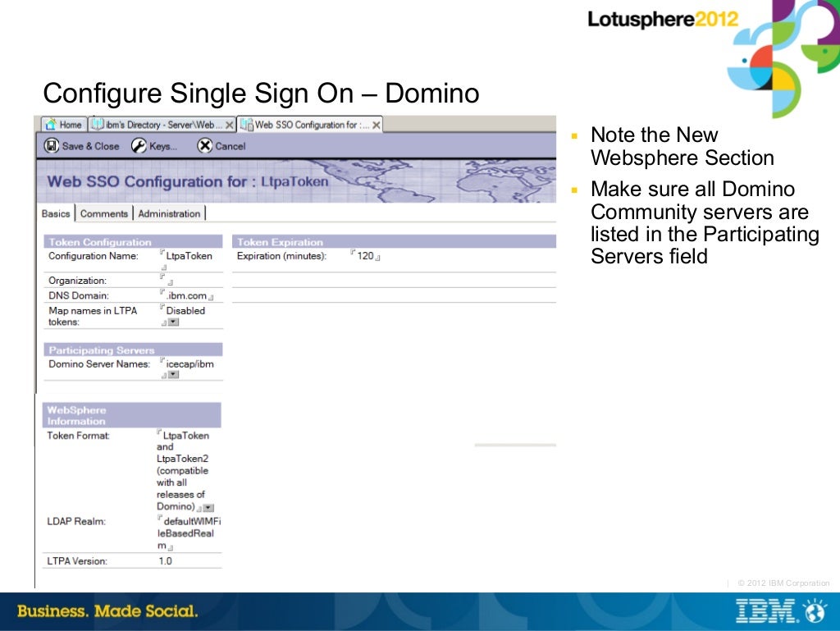840x631 pixels.
Task: Switch to the Home tab
Action: [x=64, y=125]
